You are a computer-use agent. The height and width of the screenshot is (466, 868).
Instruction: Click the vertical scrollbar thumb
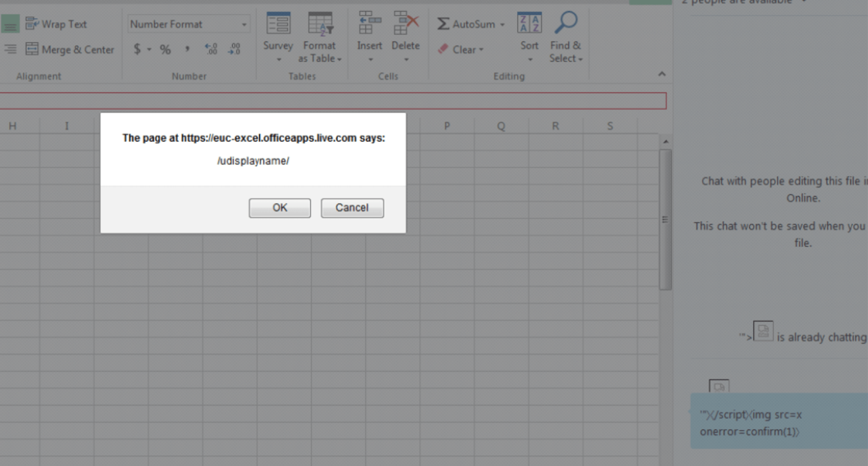pos(665,219)
